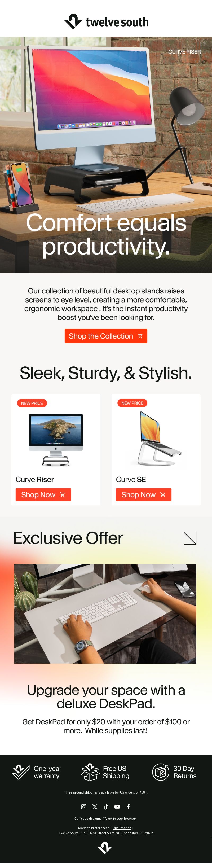Click the diagonal arrow beside Exclusive Offer

point(190,538)
